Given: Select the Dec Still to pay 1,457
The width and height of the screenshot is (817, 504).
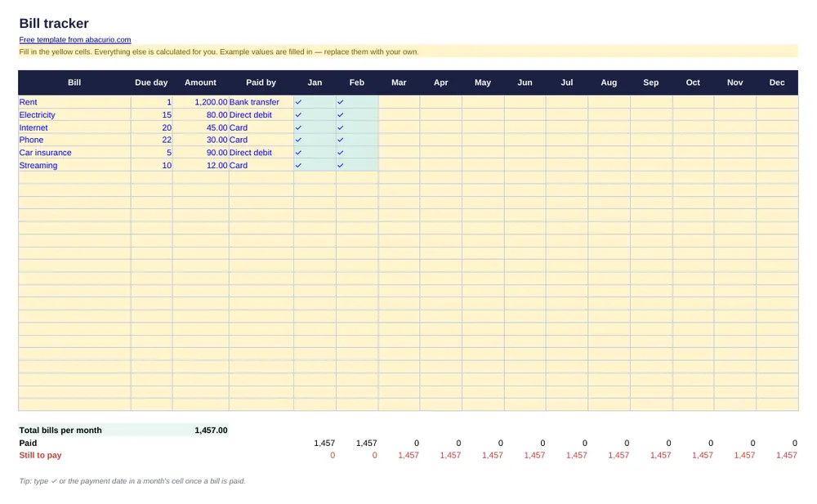Looking at the screenshot, I should tap(786, 456).
